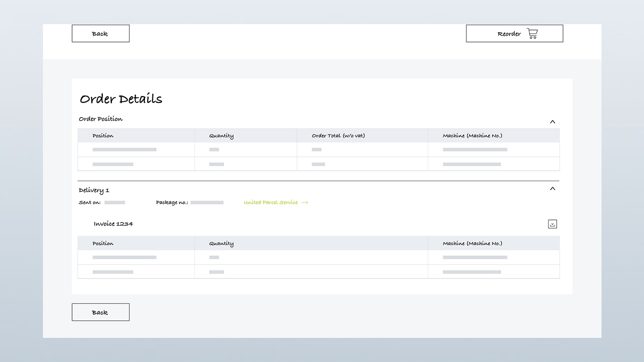Viewport: 644px width, 362px height.
Task: Click the shopping cart icon in Reorder
Action: click(x=532, y=34)
